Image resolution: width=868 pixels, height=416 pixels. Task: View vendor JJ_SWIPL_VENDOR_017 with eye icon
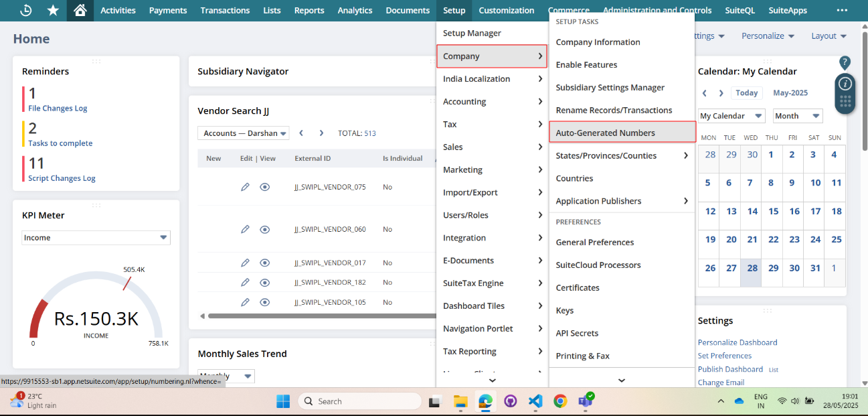coord(265,263)
